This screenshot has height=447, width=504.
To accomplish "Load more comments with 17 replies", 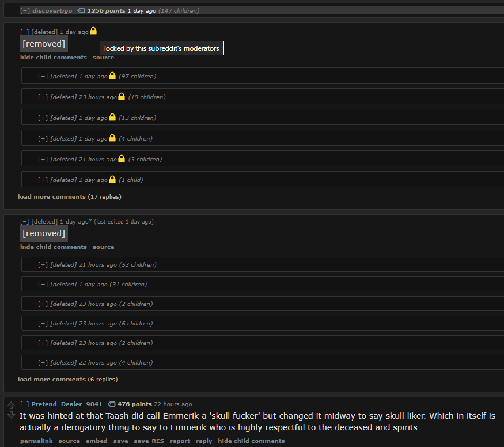I will 70,196.
